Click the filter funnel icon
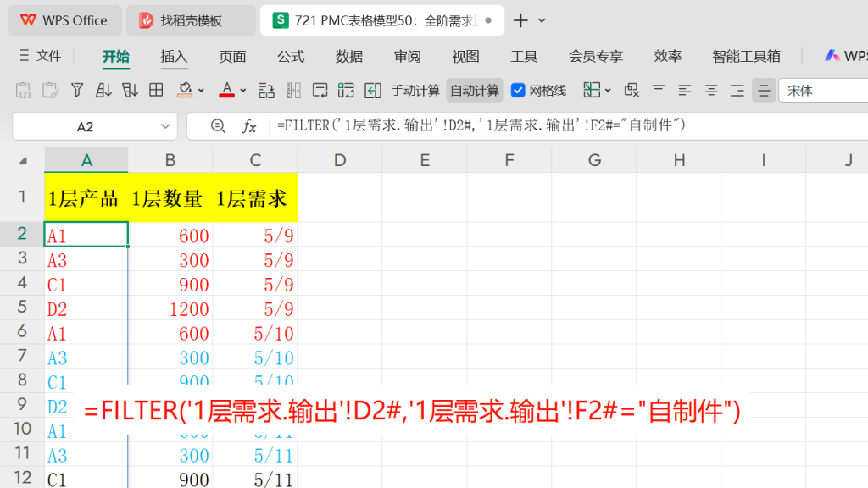 click(x=77, y=90)
